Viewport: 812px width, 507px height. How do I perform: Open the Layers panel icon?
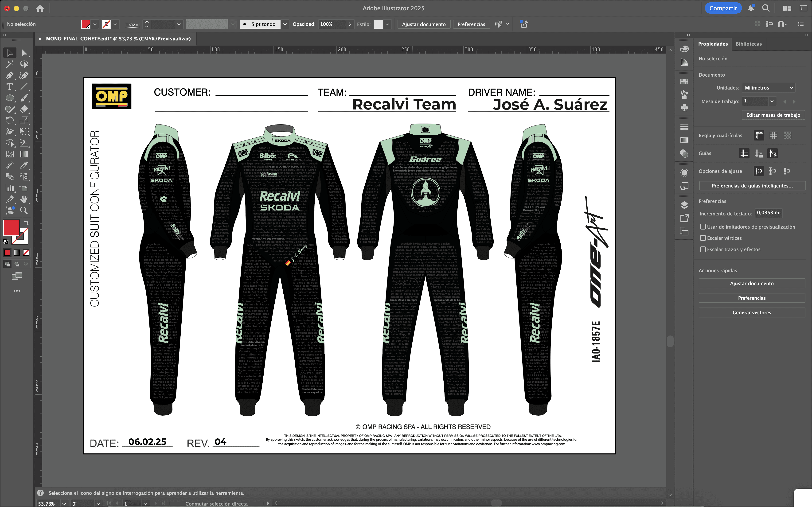(684, 205)
